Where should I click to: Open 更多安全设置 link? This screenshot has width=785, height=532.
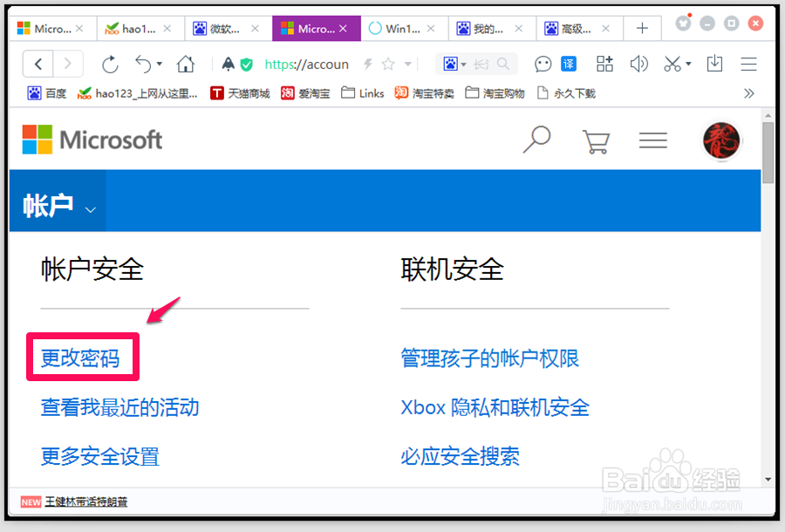[100, 456]
